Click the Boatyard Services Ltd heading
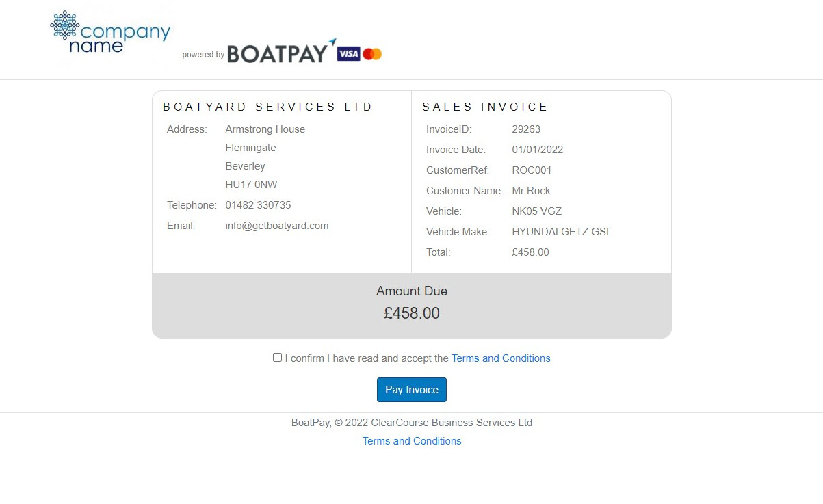This screenshot has height=504, width=823. (x=268, y=107)
